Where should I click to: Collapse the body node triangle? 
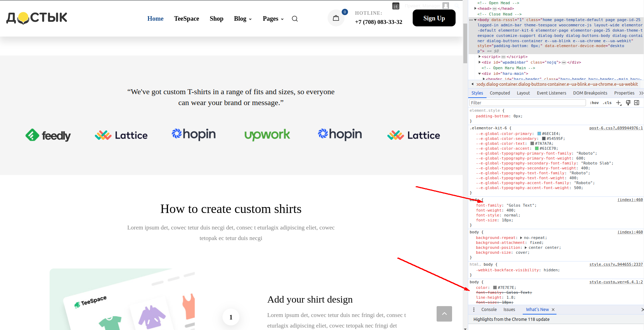pos(475,20)
